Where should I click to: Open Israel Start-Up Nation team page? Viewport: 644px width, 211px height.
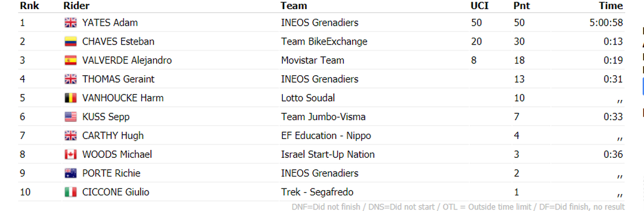328,154
